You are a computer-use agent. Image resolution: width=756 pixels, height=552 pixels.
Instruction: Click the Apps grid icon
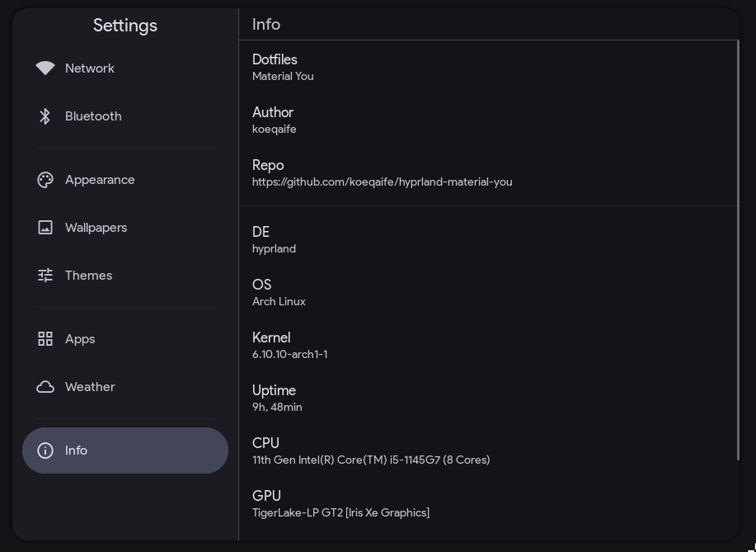point(45,339)
